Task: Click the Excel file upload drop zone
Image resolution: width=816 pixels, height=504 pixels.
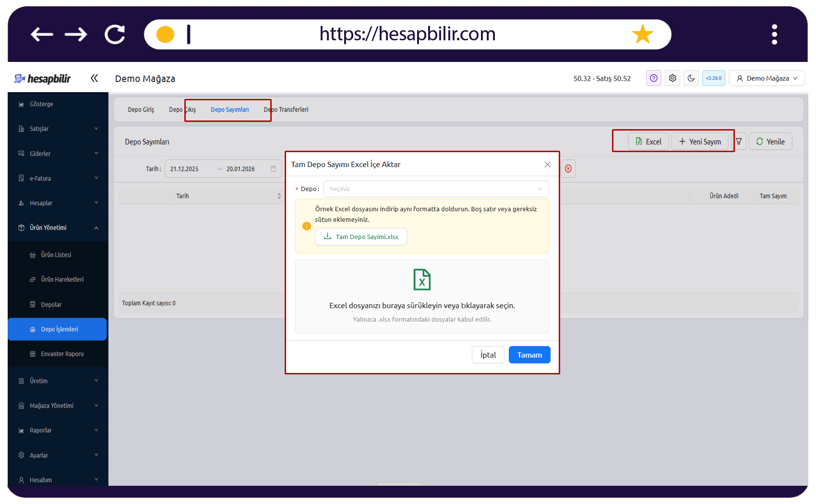Action: [x=422, y=297]
